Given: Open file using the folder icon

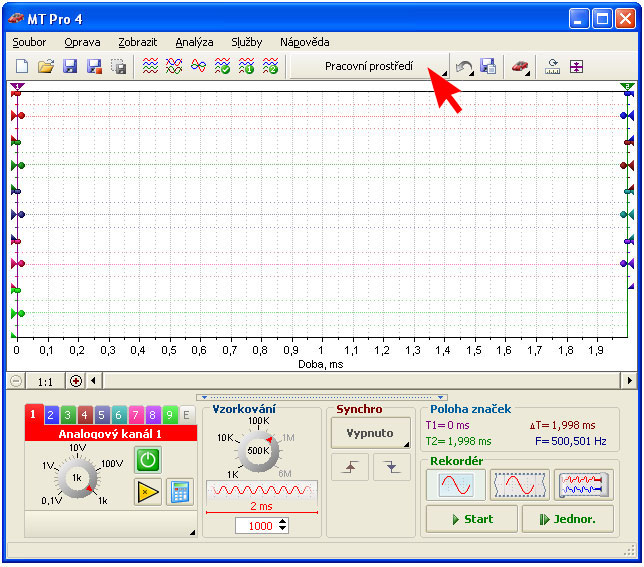Looking at the screenshot, I should pos(46,66).
